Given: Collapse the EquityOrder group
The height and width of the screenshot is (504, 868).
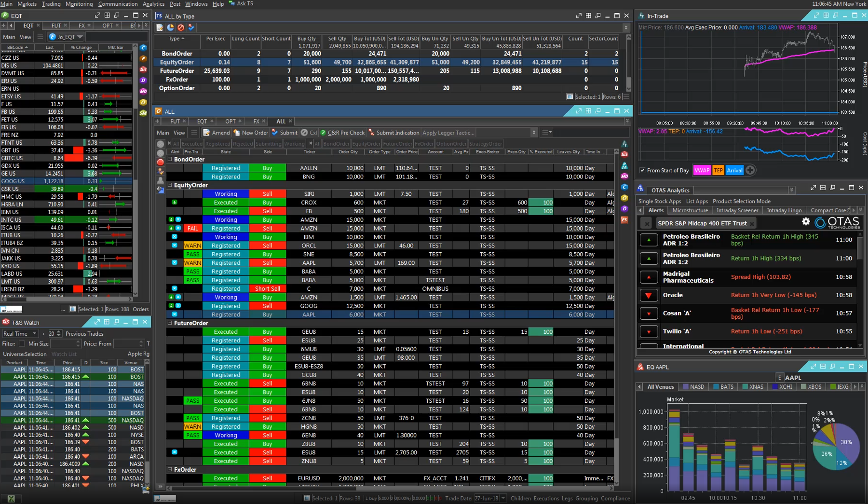Looking at the screenshot, I should click(170, 185).
